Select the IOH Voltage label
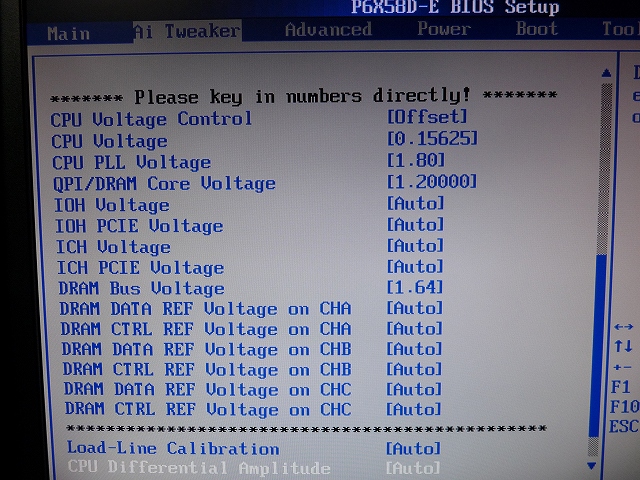640x480 pixels. (112, 205)
